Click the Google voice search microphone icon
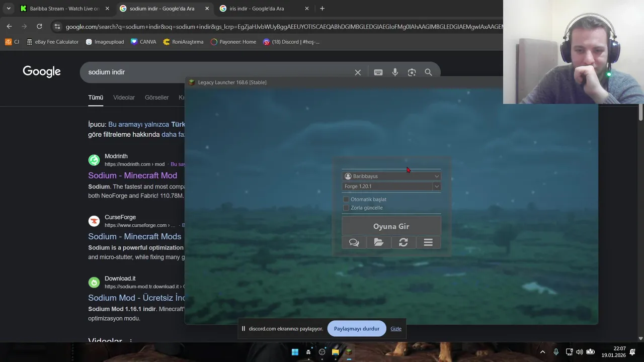644x362 pixels. tap(395, 72)
